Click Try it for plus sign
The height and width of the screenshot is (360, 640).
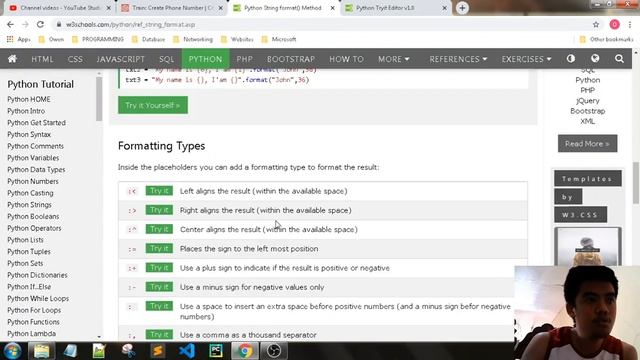coord(159,267)
